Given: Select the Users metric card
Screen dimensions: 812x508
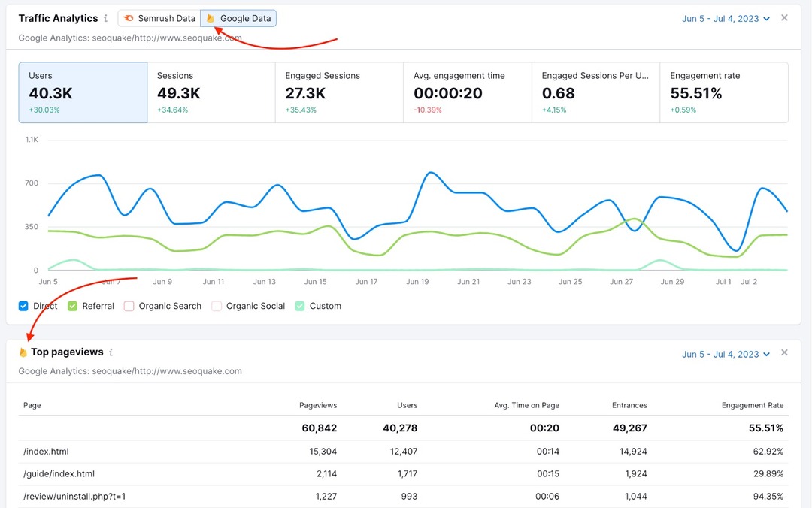Looking at the screenshot, I should 83,92.
